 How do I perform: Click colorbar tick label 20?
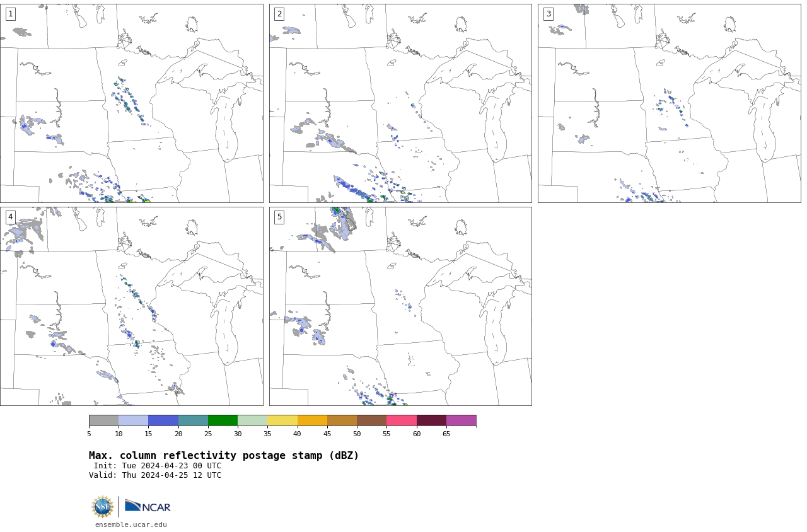tap(178, 434)
